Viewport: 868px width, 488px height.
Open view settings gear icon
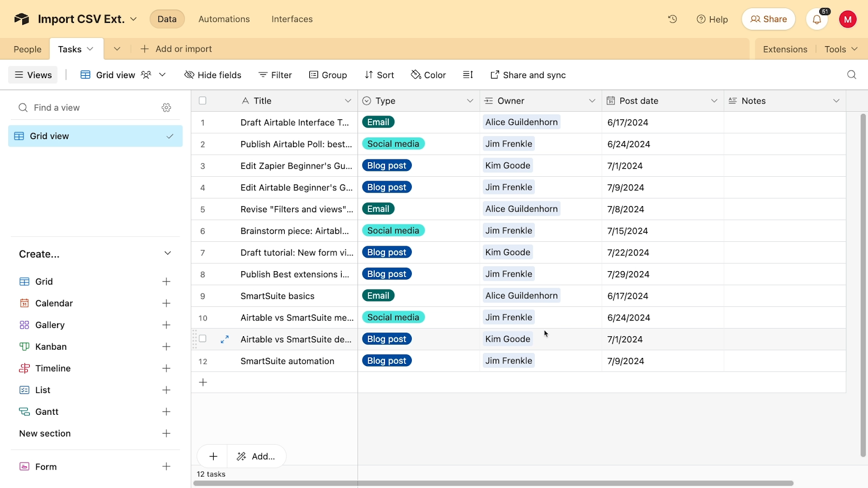[x=167, y=107]
